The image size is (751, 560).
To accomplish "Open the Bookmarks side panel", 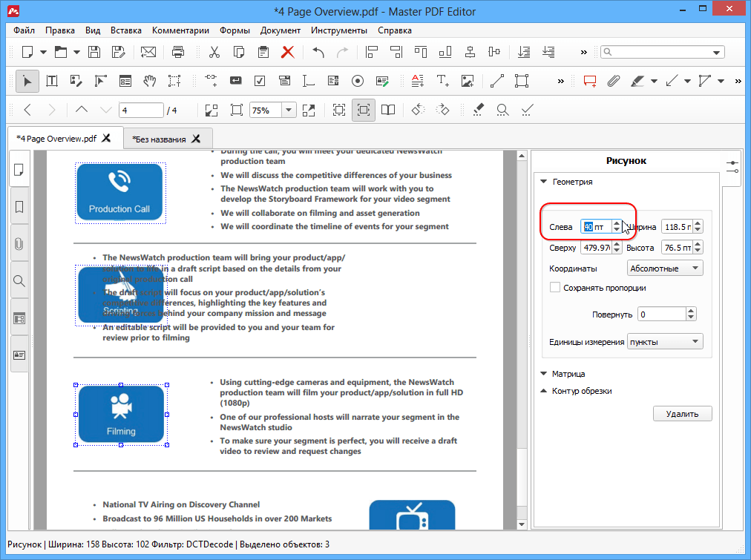I will (x=19, y=207).
